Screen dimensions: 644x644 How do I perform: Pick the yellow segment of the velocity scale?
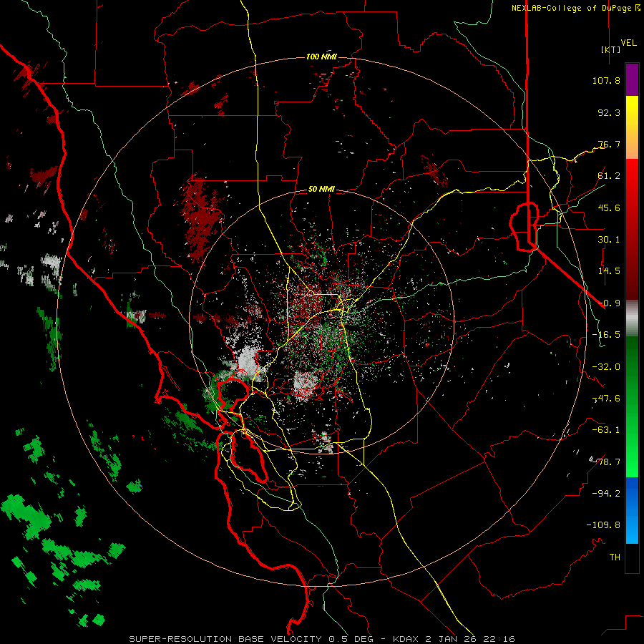pyautogui.click(x=632, y=127)
